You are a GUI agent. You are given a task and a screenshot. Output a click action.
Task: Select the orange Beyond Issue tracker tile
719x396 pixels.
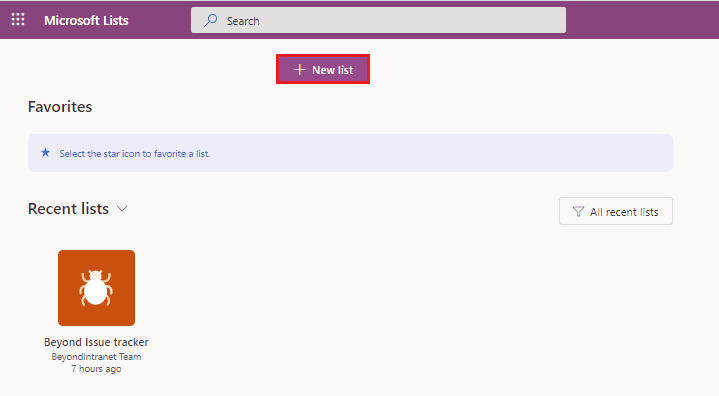click(96, 288)
